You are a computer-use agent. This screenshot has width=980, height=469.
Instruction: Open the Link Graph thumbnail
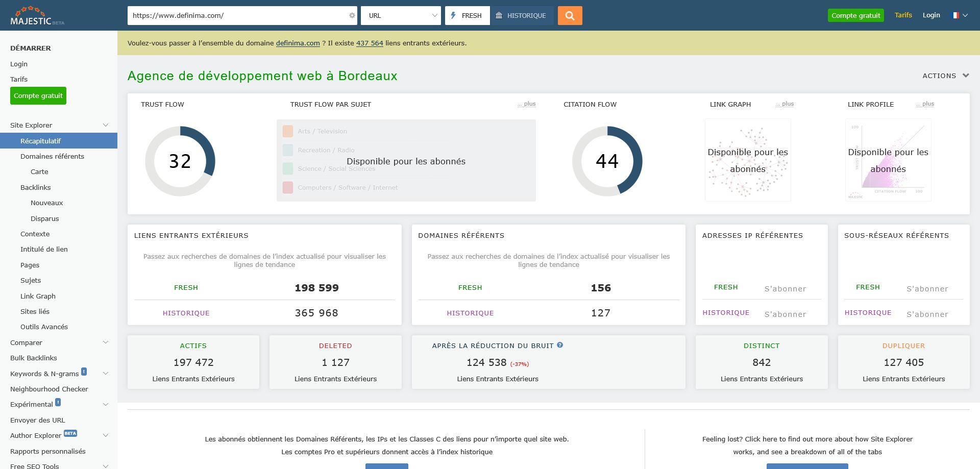tap(748, 160)
